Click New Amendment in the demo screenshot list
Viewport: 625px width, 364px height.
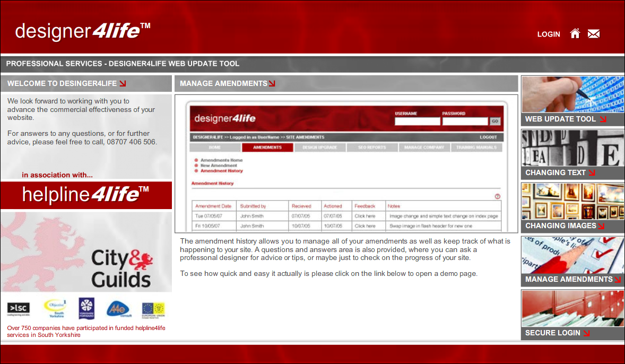(x=219, y=166)
